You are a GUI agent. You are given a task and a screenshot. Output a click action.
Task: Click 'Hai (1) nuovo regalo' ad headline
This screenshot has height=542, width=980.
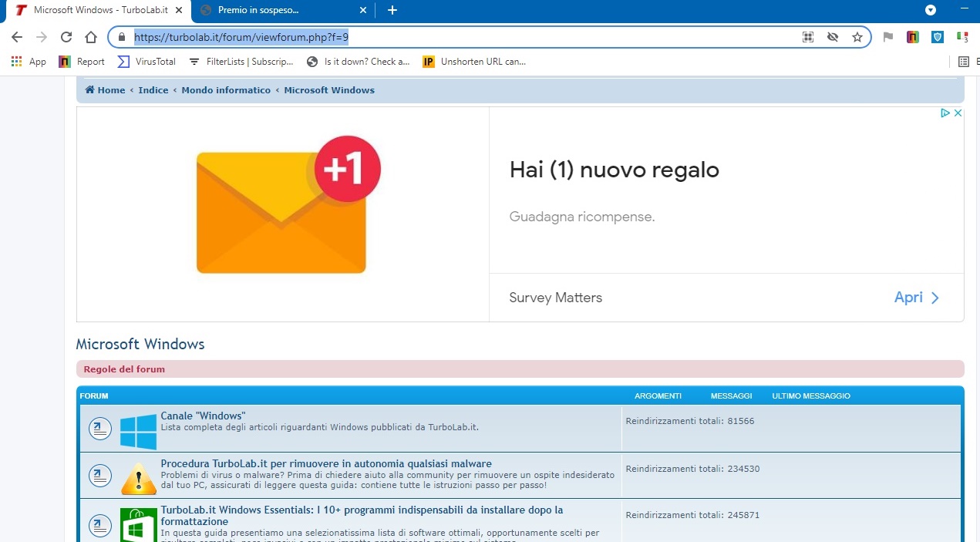(x=614, y=170)
